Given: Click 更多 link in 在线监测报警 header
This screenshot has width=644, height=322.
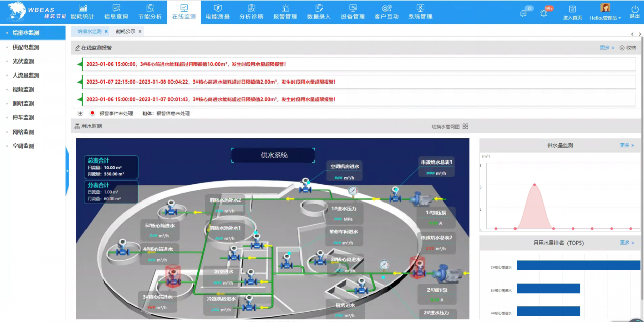Looking at the screenshot, I should pyautogui.click(x=607, y=48).
